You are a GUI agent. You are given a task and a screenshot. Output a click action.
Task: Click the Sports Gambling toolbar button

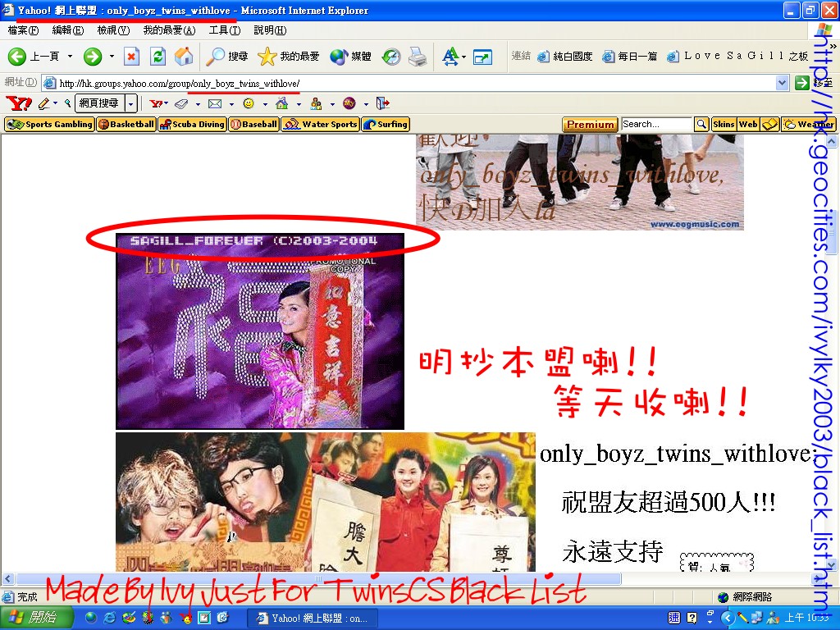(x=49, y=125)
